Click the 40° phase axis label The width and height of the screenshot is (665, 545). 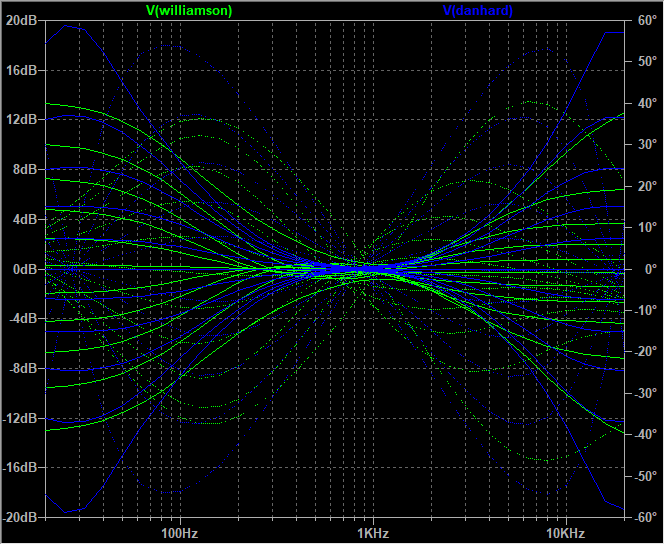[x=647, y=103]
